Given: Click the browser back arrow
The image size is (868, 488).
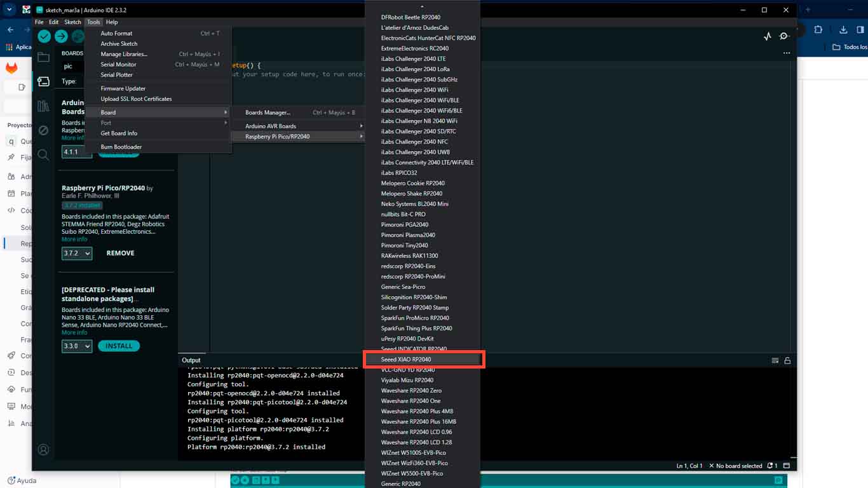Looking at the screenshot, I should (10, 30).
